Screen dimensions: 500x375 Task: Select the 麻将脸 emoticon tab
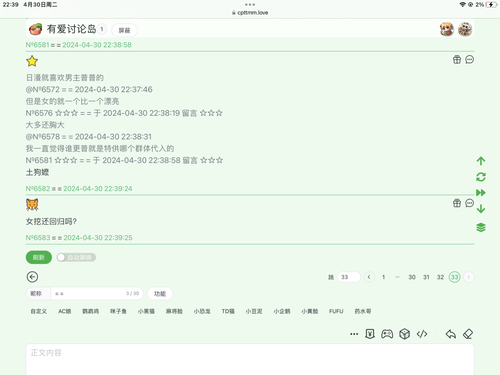[x=174, y=311]
